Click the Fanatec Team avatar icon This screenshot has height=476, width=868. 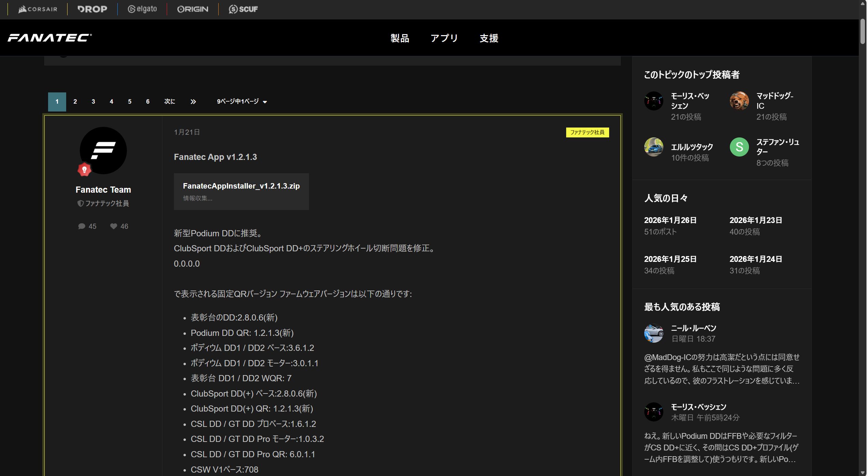[103, 150]
